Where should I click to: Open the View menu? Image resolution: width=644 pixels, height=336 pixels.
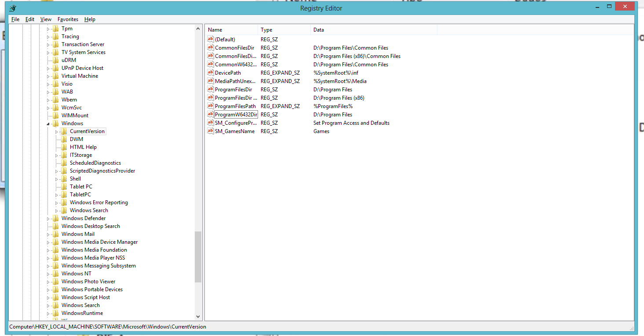click(x=46, y=19)
